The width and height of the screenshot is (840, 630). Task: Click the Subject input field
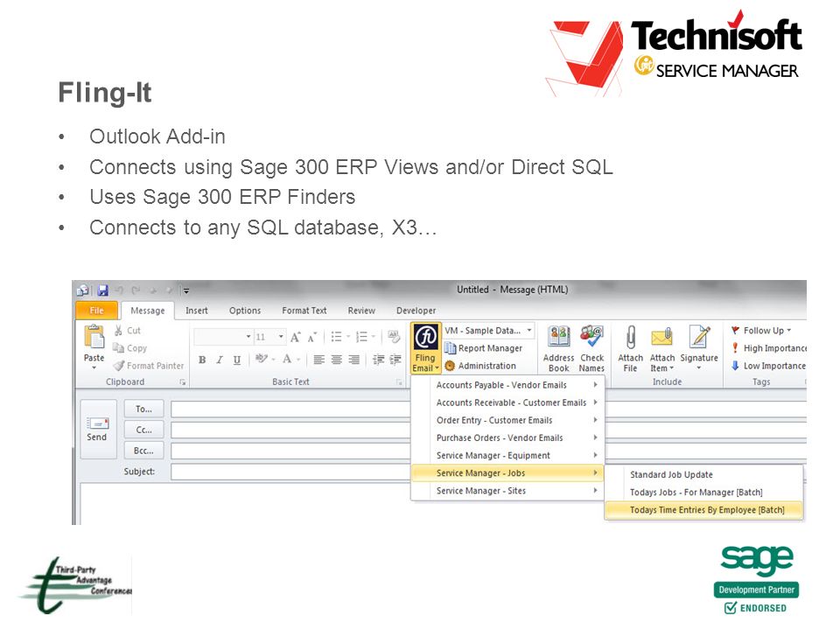point(290,472)
